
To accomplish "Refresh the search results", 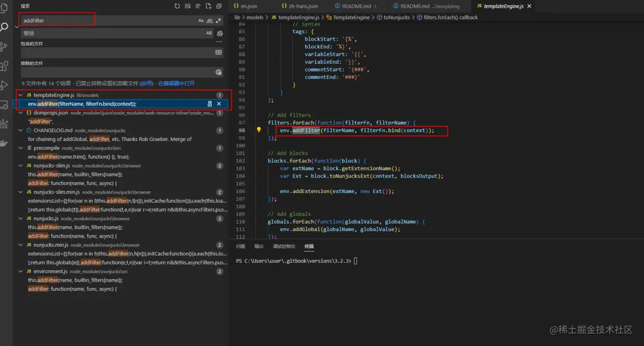I will (x=177, y=6).
